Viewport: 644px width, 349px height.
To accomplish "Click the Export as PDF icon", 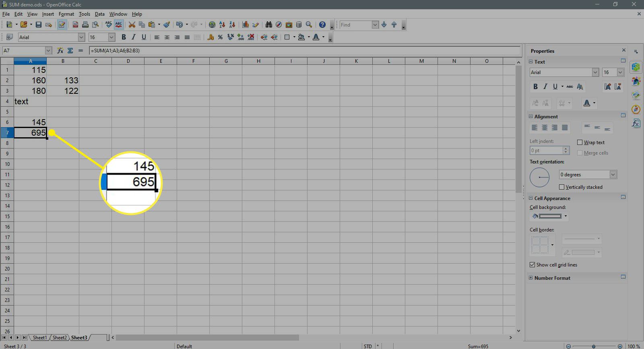I will [75, 25].
